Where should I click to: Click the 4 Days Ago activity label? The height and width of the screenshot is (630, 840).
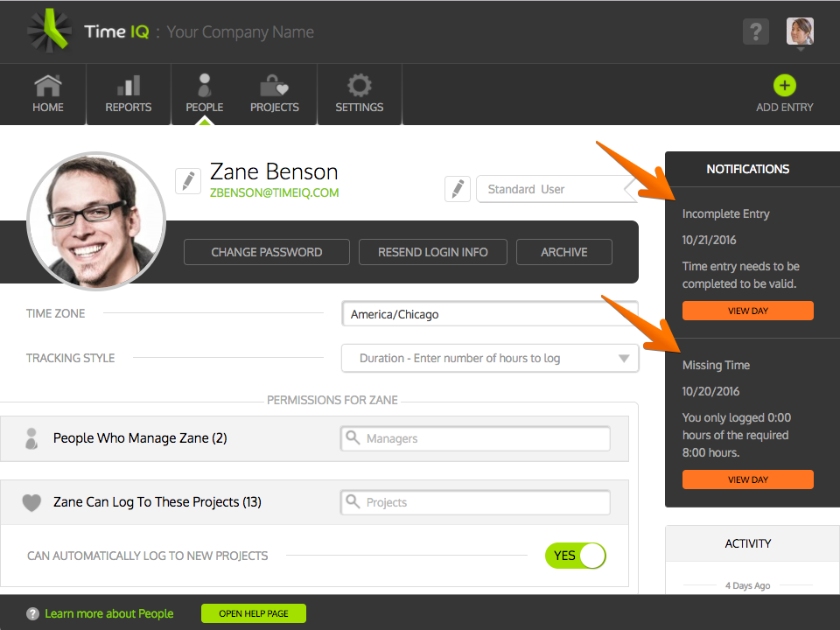point(748,585)
